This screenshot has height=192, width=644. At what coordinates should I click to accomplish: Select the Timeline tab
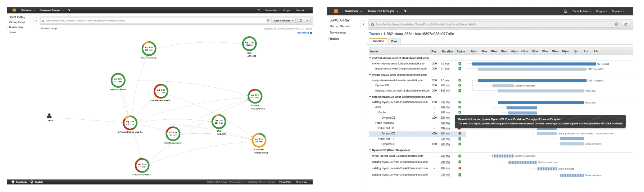378,41
